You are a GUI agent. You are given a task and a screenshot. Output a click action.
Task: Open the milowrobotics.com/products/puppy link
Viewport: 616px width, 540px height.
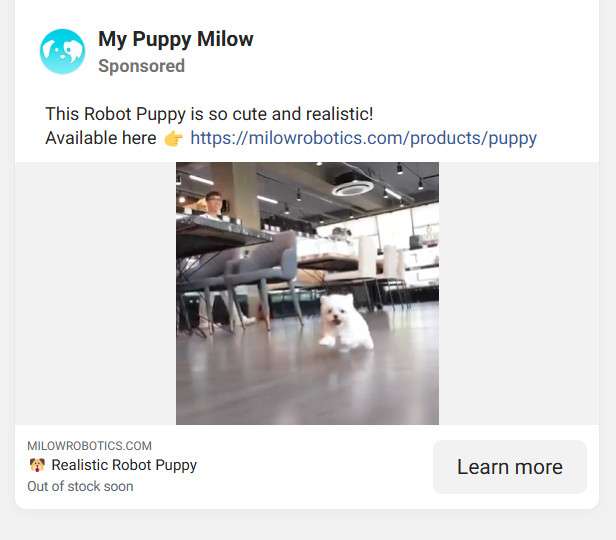click(x=363, y=138)
